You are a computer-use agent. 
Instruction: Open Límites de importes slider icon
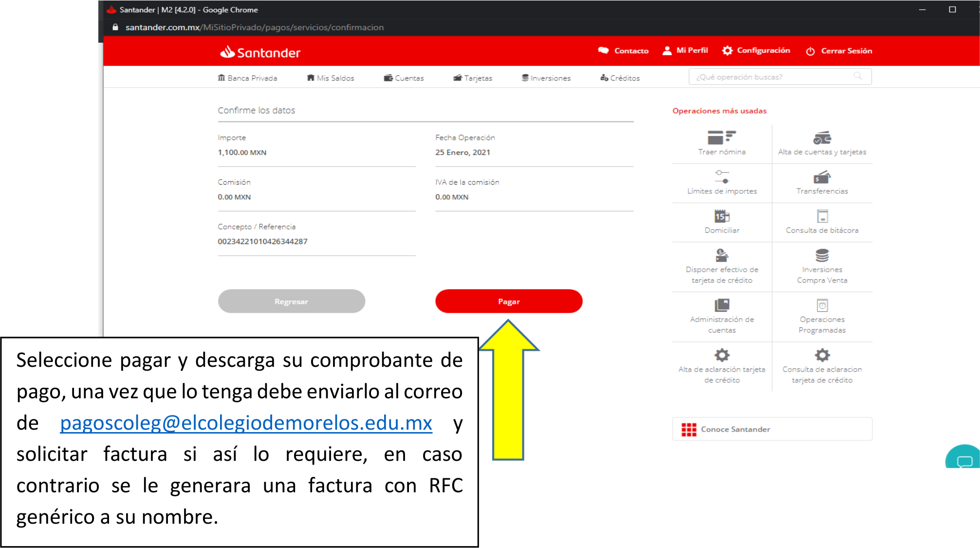click(721, 177)
